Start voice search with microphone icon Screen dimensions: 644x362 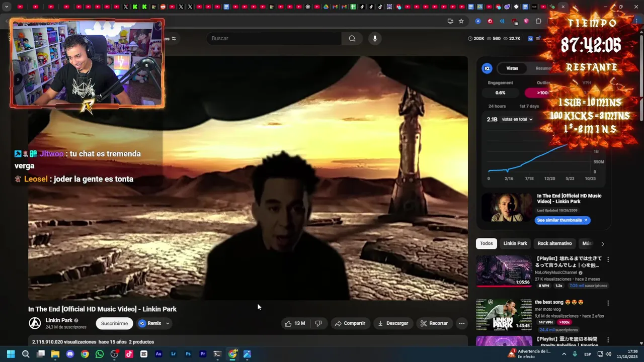coord(374,38)
